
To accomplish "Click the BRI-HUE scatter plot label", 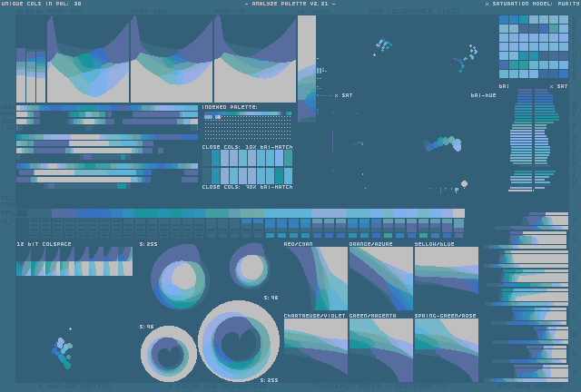I will (x=483, y=95).
